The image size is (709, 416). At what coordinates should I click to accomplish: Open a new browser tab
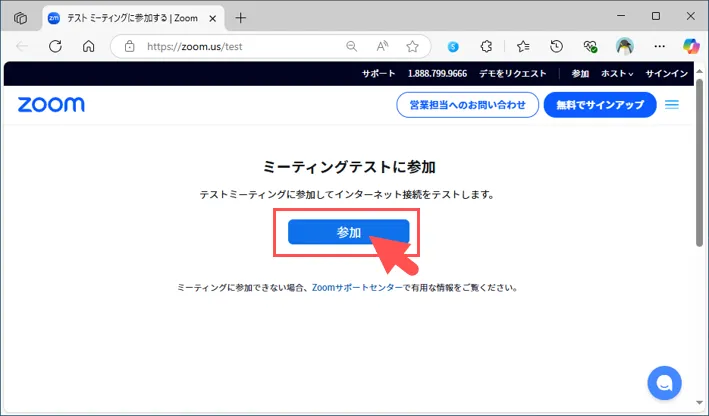coord(241,18)
